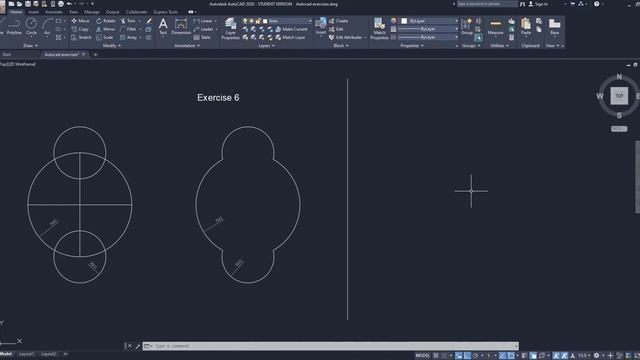Viewport: 640px width, 360px height.
Task: Toggle snap mode in status bar
Action: click(444, 356)
